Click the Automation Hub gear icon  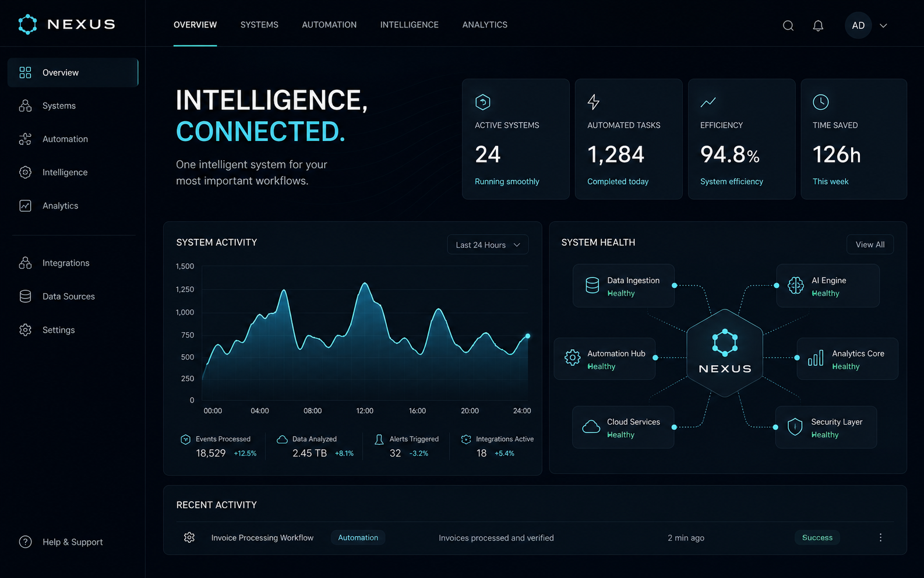tap(573, 358)
